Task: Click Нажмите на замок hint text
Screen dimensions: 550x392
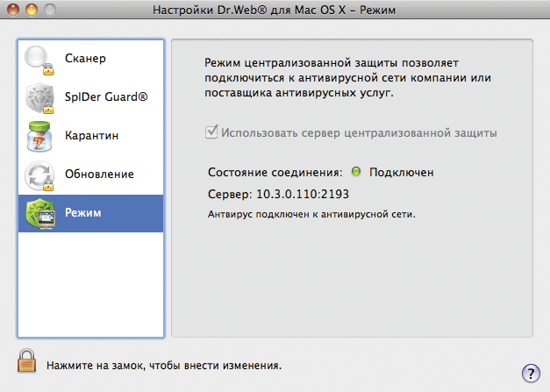Action: click(x=164, y=366)
